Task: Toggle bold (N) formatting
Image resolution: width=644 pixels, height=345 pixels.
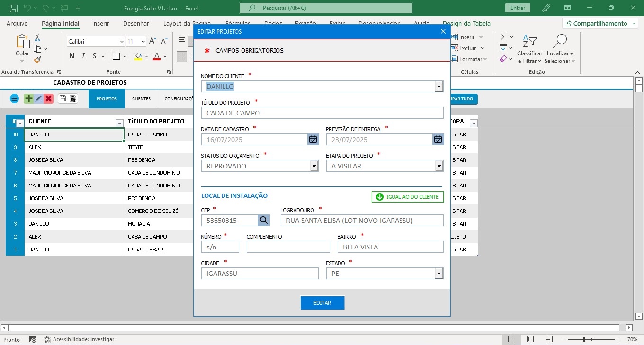Action: 72,56
